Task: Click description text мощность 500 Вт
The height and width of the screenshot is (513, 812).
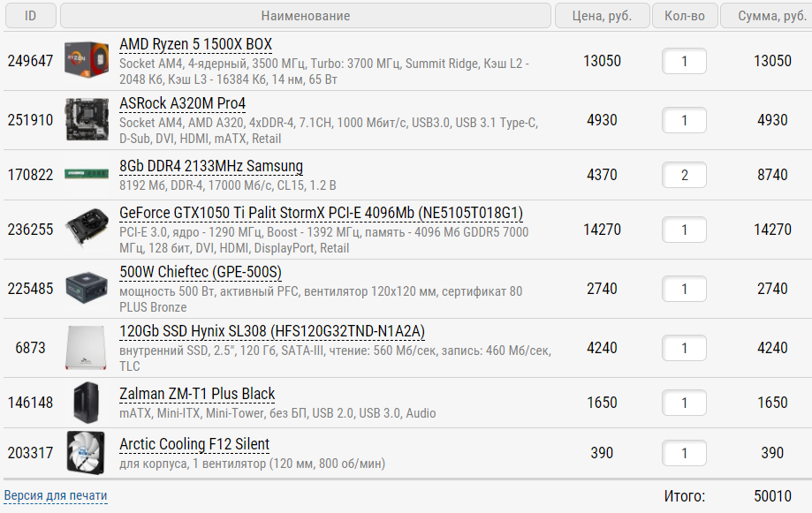Action: [321, 299]
